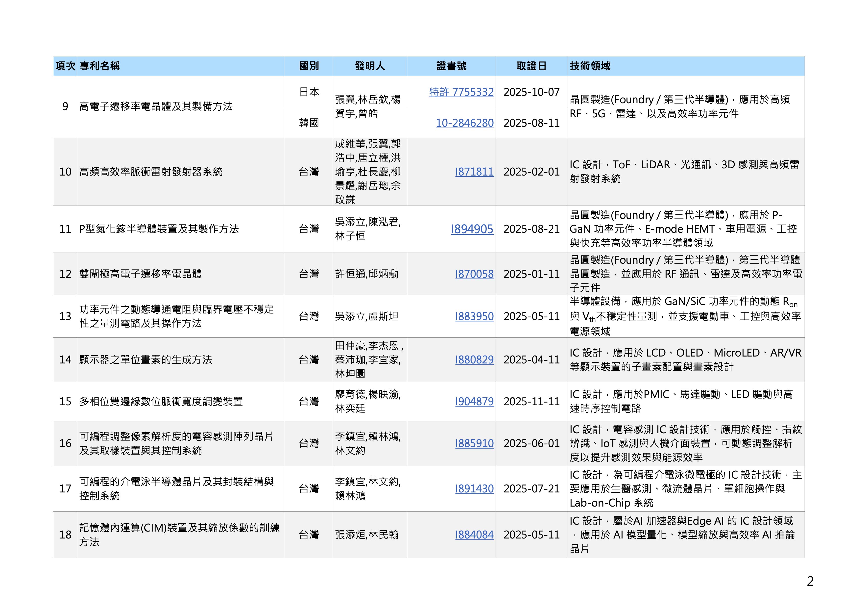868x614 pixels.
Task: Open certificate link I904879
Action: tap(474, 401)
